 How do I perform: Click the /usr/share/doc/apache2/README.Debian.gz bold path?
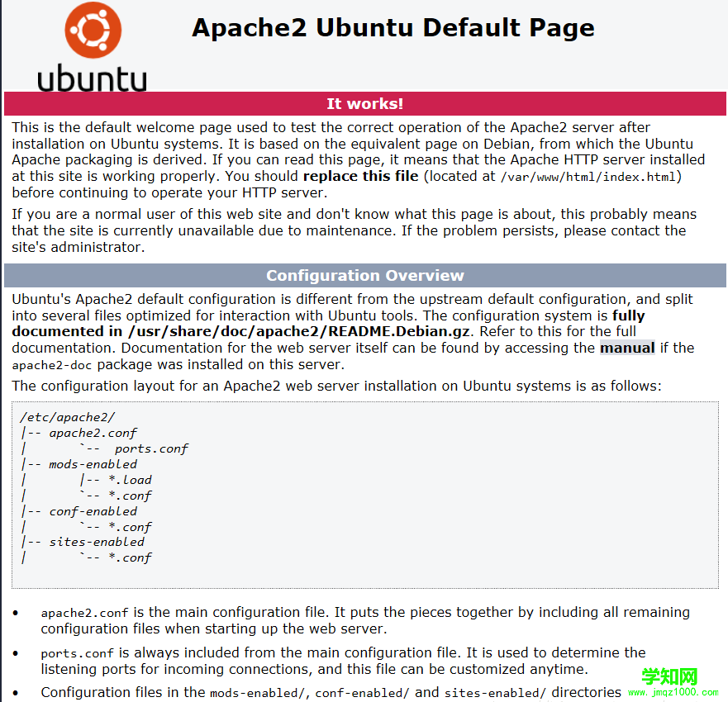click(299, 332)
